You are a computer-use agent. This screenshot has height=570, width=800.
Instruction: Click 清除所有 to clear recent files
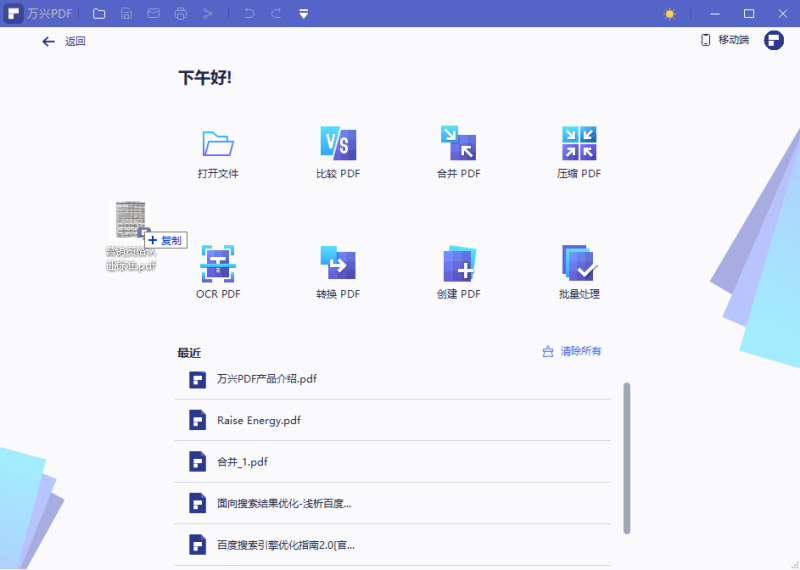pyautogui.click(x=572, y=351)
